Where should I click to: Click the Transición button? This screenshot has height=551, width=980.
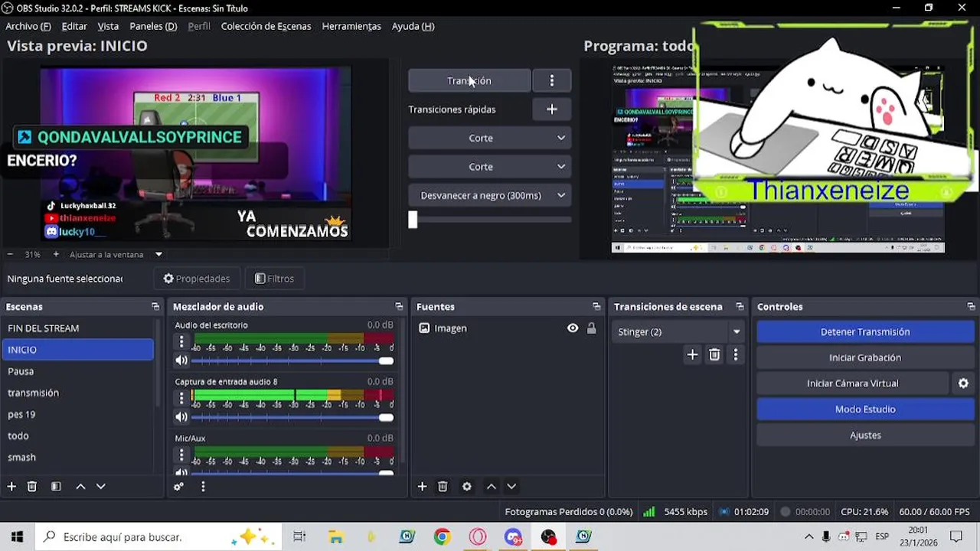pyautogui.click(x=469, y=80)
